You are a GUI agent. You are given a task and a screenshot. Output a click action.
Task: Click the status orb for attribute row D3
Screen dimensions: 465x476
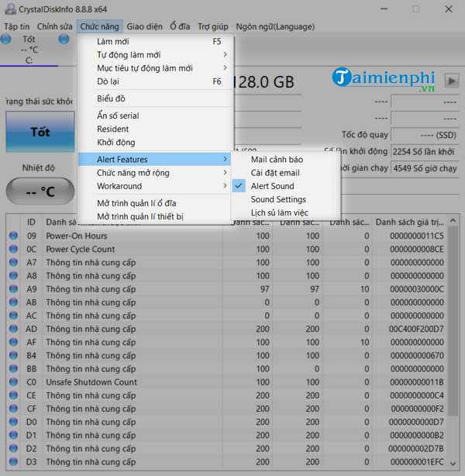click(13, 462)
